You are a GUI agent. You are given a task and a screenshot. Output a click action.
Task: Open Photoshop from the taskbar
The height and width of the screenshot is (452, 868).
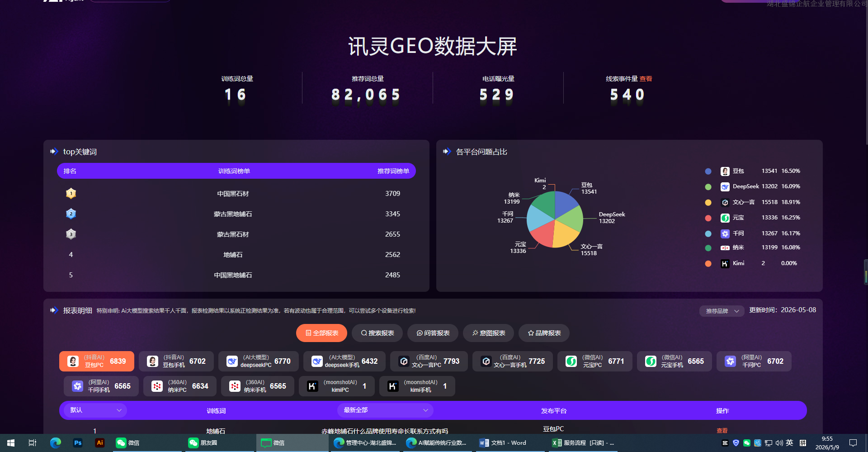coord(78,443)
